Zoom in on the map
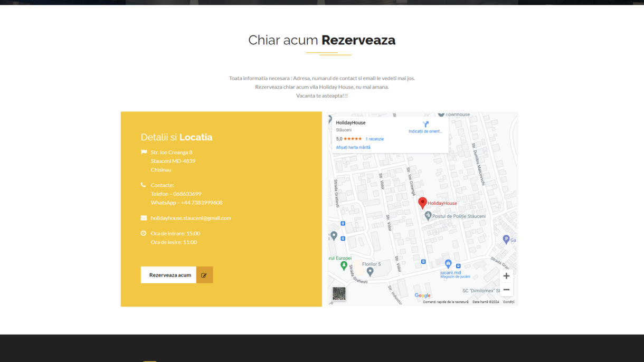Image resolution: width=644 pixels, height=362 pixels. (506, 276)
